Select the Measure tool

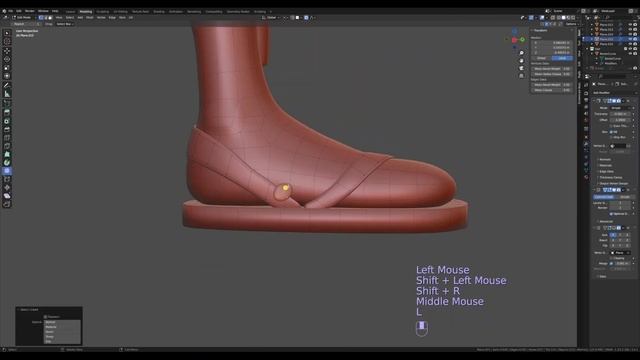[x=7, y=94]
